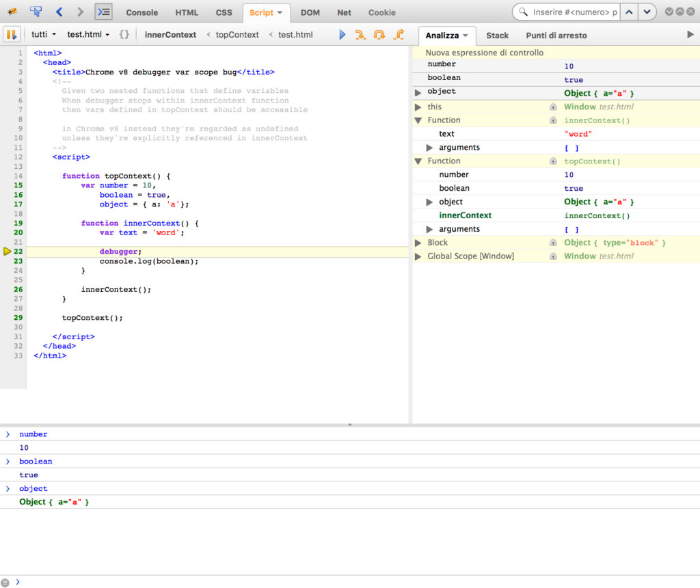Expand the Global Scope [Window] row

point(418,256)
